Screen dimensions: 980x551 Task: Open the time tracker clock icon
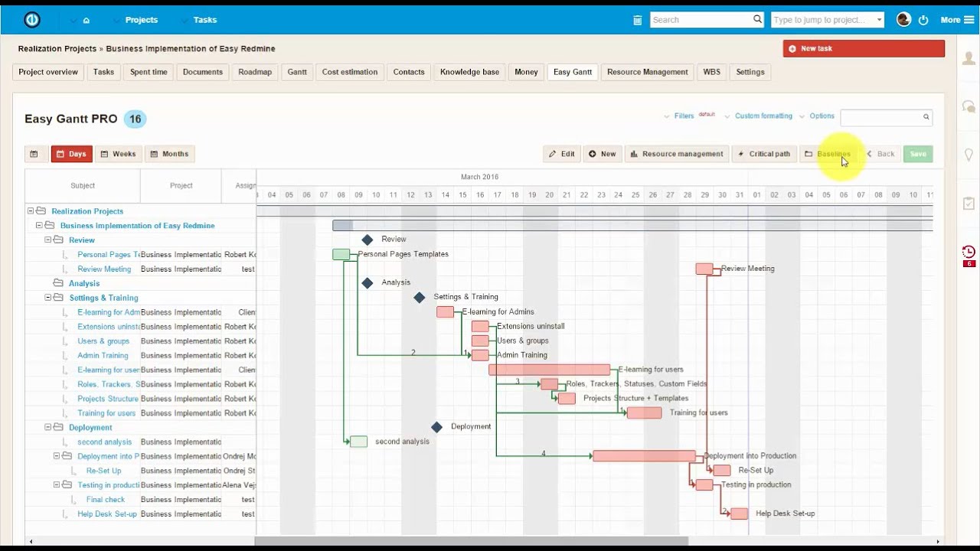click(x=969, y=252)
